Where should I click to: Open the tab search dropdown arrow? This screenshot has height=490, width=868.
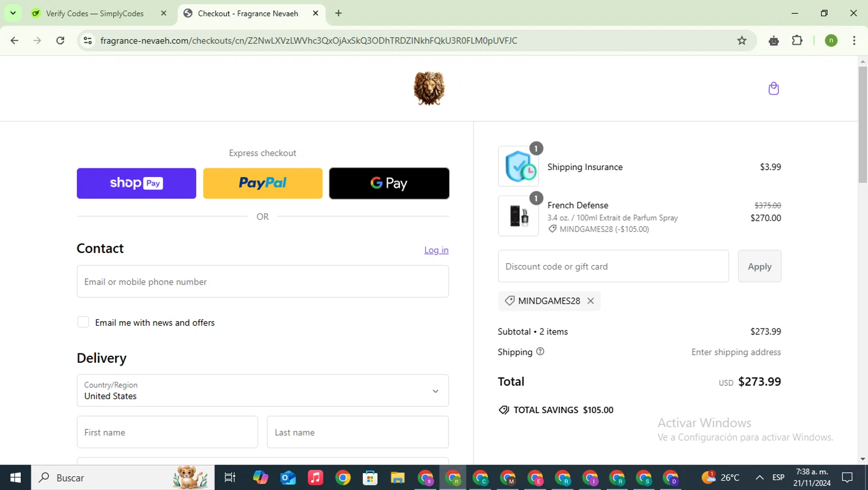point(13,13)
